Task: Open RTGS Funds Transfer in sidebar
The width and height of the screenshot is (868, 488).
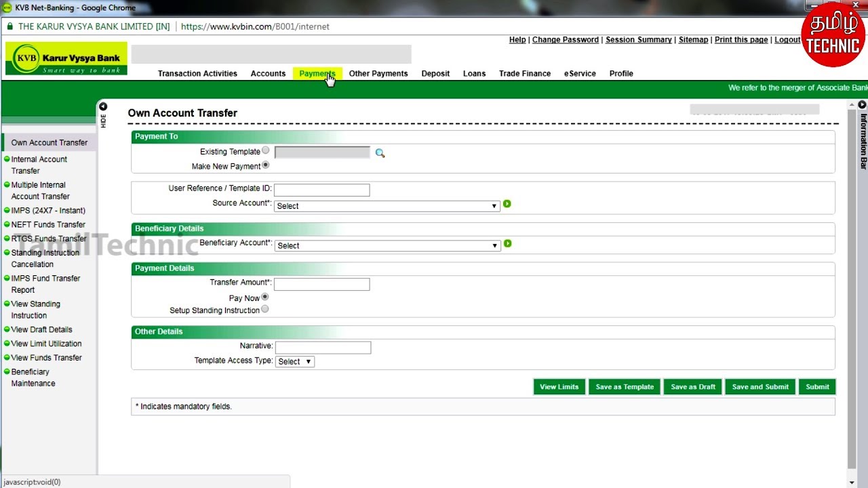Action: [49, 239]
